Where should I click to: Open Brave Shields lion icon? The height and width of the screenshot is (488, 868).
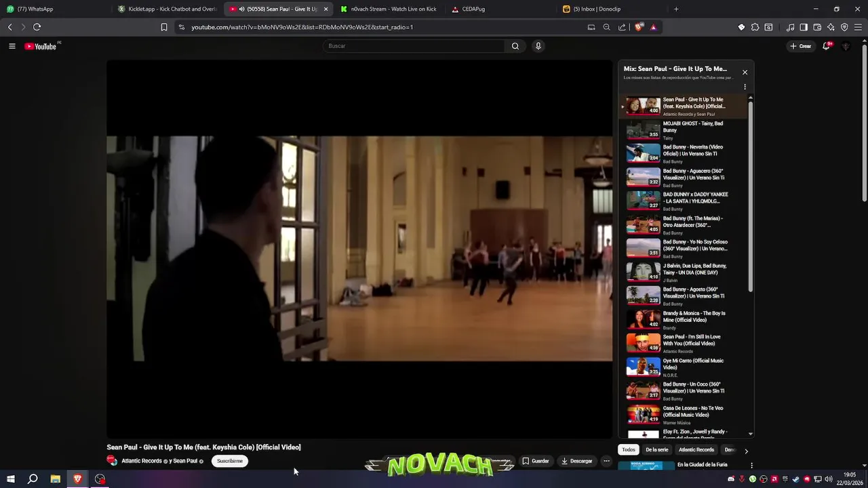(x=638, y=27)
